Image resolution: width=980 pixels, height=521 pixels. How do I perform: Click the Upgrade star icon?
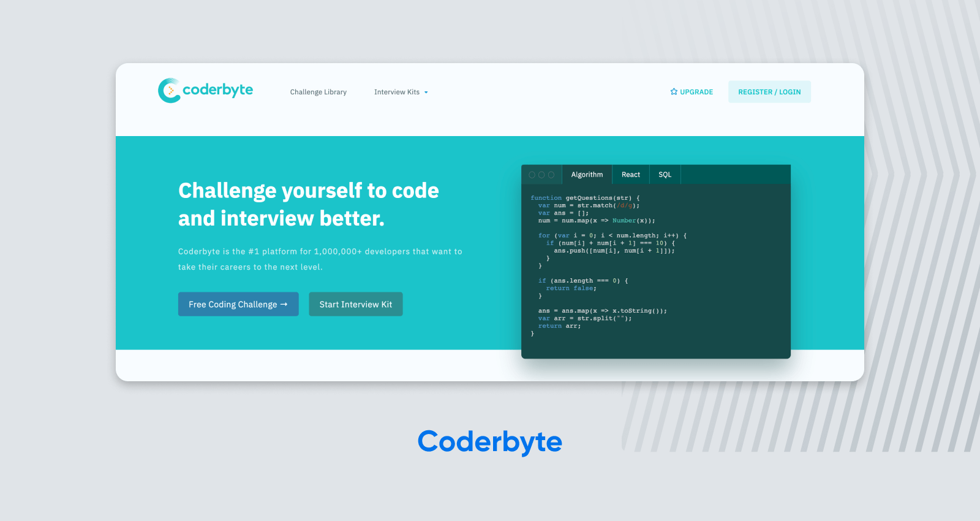(x=674, y=92)
